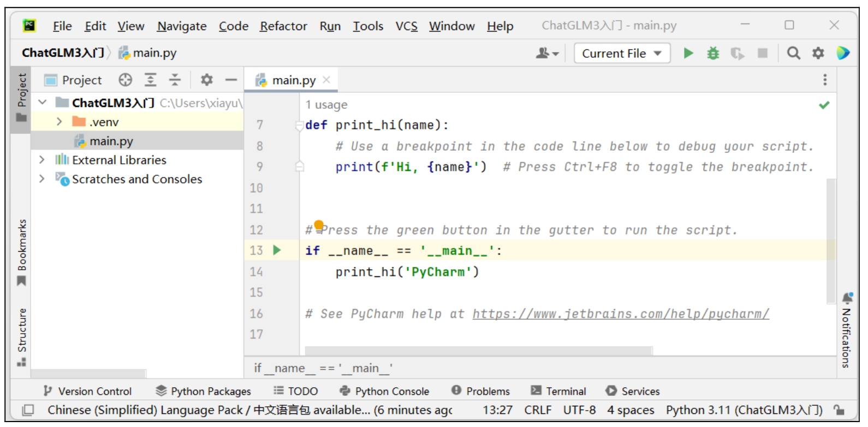Click the 4 spaces indent setting

click(631, 410)
